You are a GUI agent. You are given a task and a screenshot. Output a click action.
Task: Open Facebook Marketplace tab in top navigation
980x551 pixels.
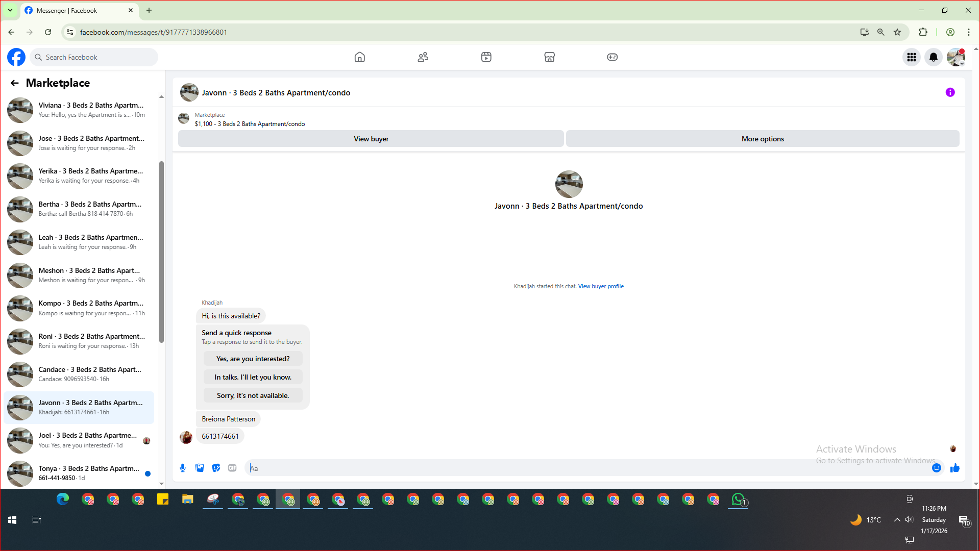[x=549, y=57]
